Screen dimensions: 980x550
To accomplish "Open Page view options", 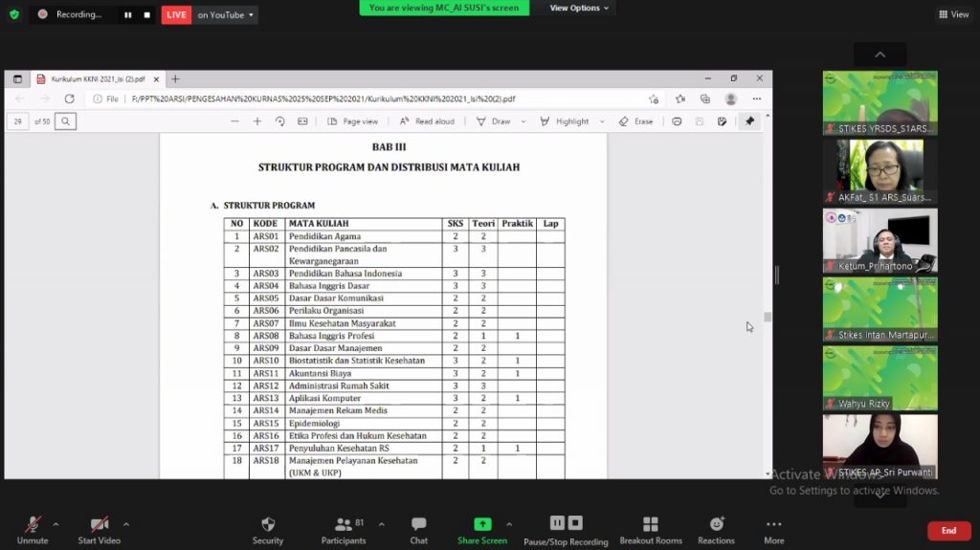I will click(352, 121).
